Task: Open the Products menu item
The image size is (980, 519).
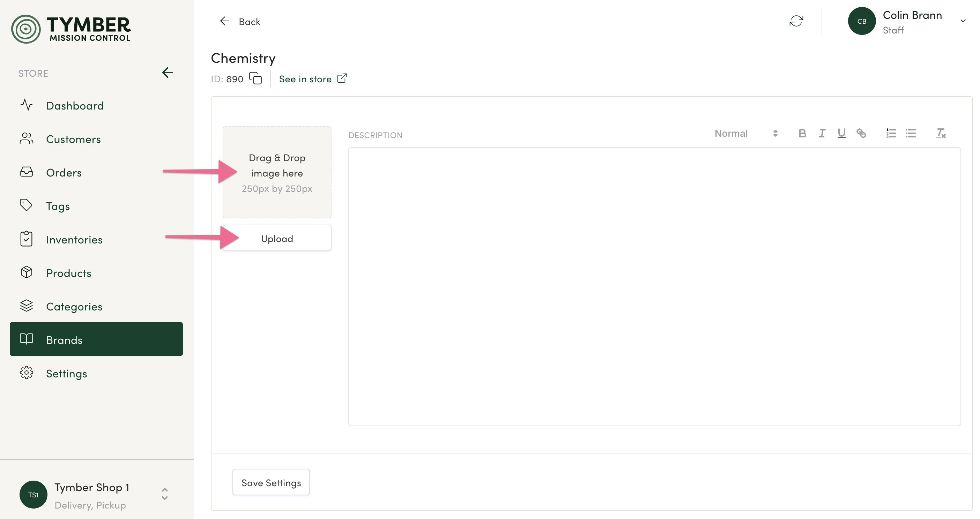Action: pyautogui.click(x=68, y=273)
